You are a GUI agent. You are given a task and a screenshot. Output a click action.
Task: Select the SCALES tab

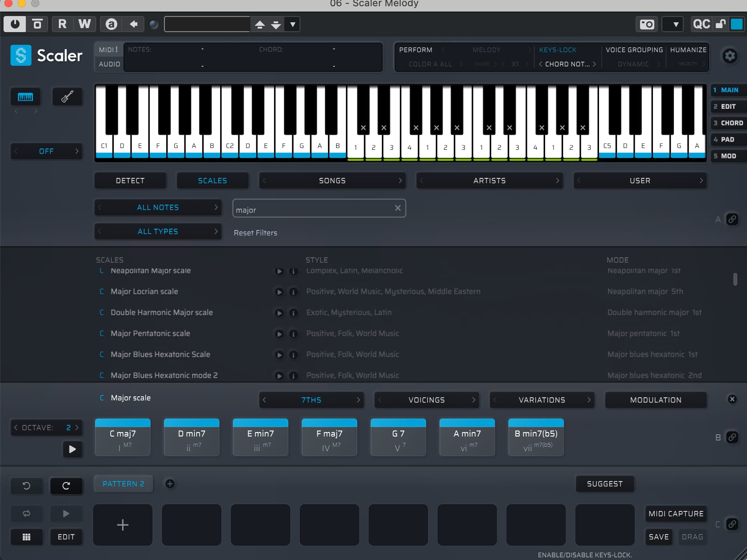(x=212, y=181)
